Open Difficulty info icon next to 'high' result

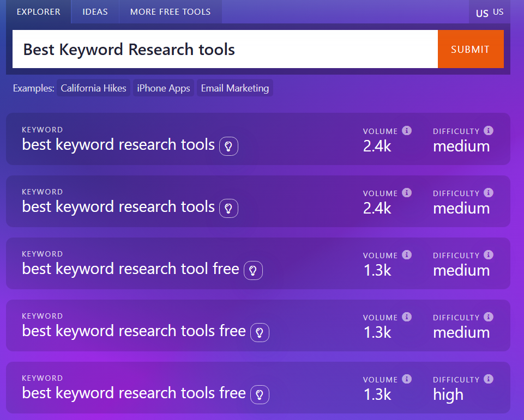pos(489,379)
